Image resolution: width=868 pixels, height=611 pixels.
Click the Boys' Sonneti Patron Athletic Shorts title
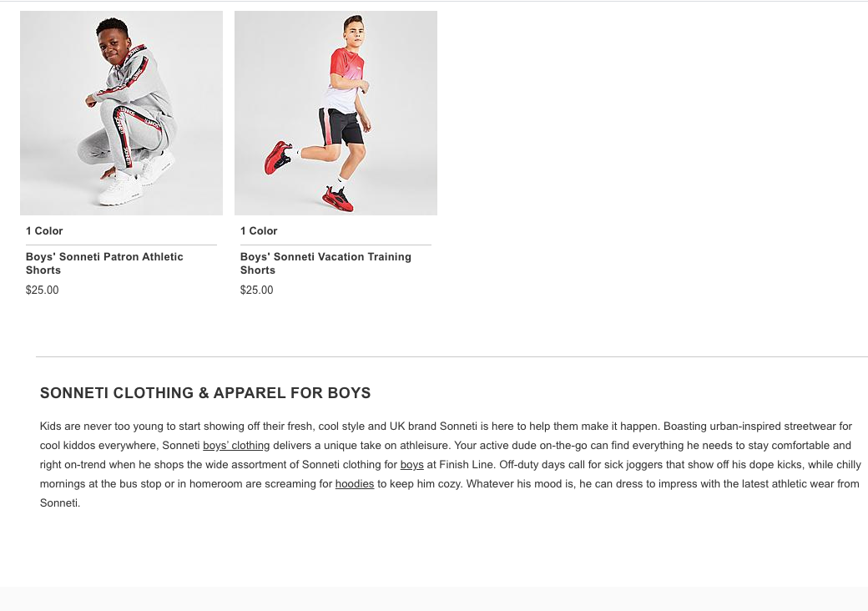(104, 263)
